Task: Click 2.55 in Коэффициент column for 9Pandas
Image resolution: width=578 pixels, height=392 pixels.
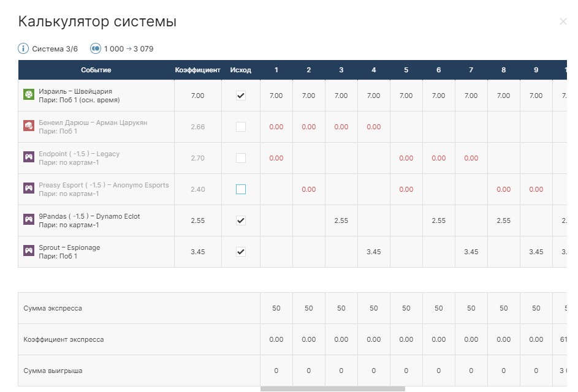Action: (x=197, y=221)
